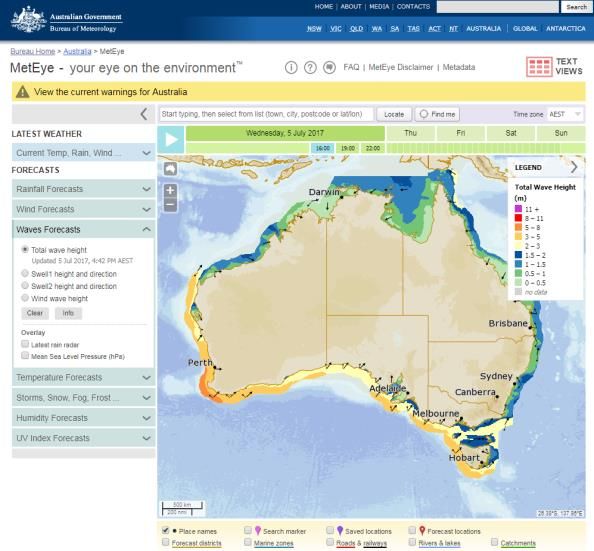This screenshot has height=551, width=594.
Task: Toggle the Marine zones checkbox
Action: [248, 542]
